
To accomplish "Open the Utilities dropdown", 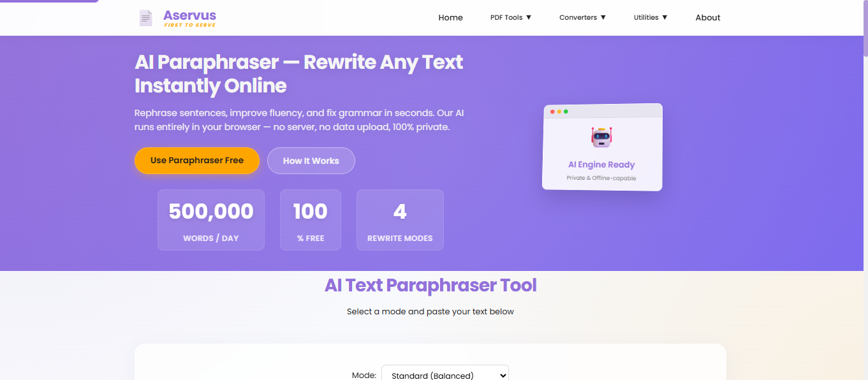I will (651, 17).
